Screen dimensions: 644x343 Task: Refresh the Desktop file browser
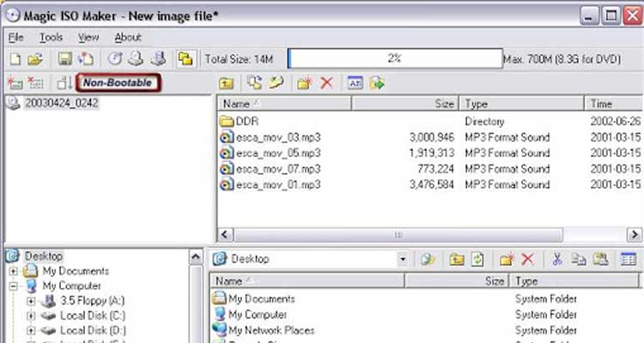click(477, 259)
